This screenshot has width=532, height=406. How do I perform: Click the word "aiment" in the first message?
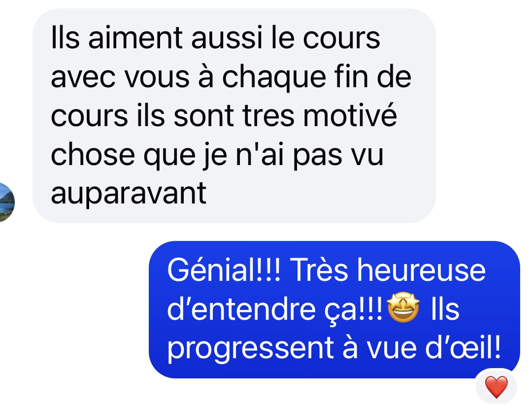point(135,37)
